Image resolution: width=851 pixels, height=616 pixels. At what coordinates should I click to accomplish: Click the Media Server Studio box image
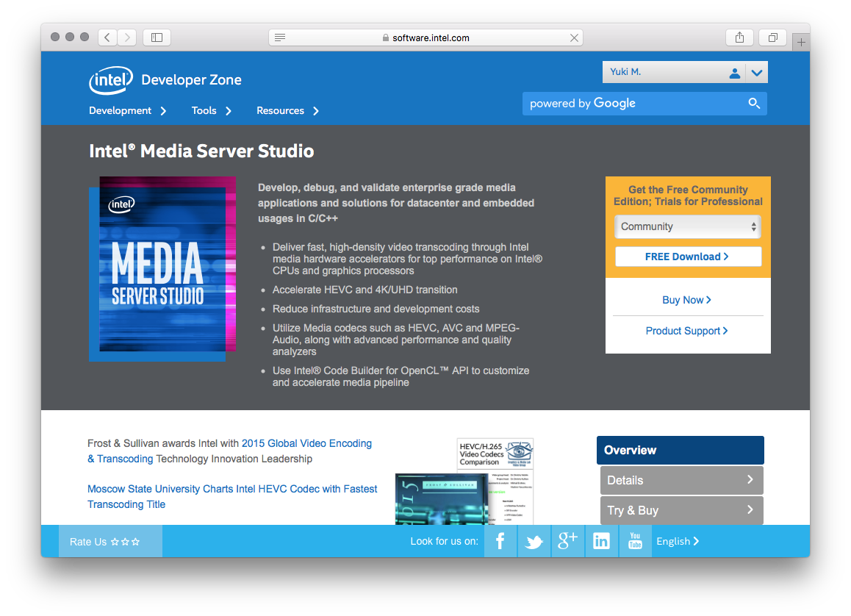click(162, 268)
